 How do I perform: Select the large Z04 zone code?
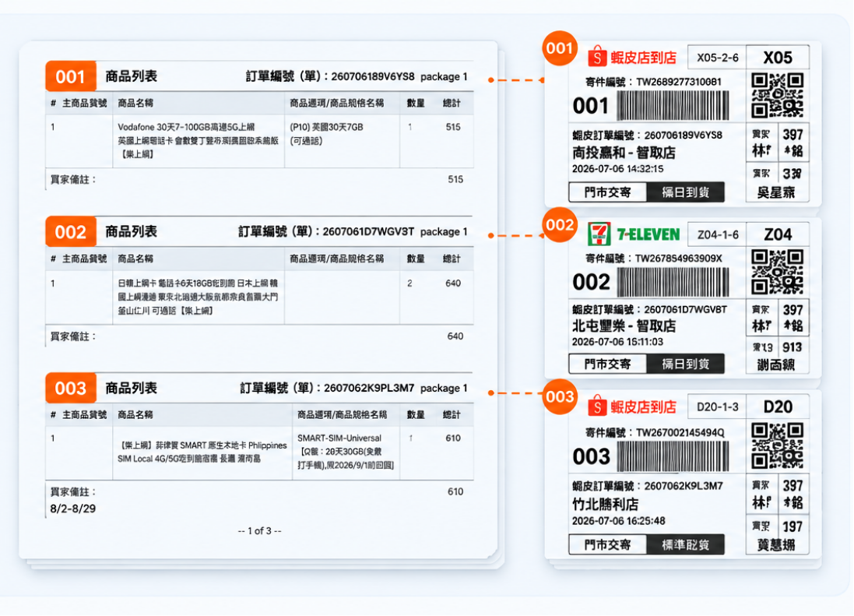[x=778, y=234]
